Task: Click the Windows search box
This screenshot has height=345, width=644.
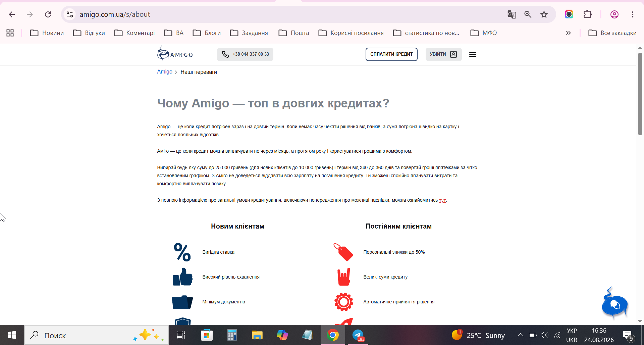Action: point(97,335)
